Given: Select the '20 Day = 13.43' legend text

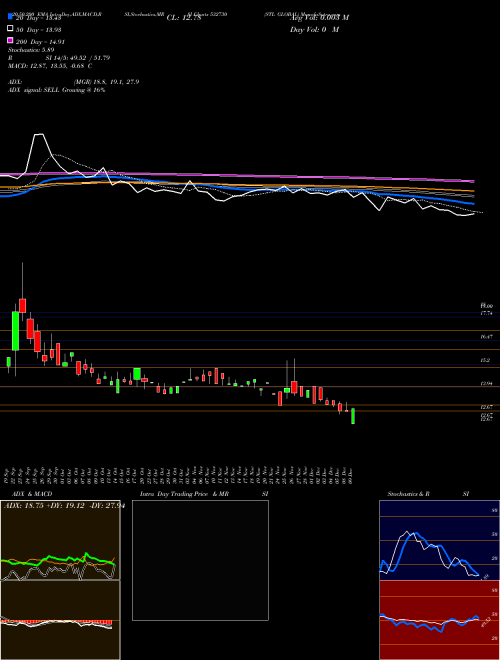Looking at the screenshot, I should click(x=39, y=18).
